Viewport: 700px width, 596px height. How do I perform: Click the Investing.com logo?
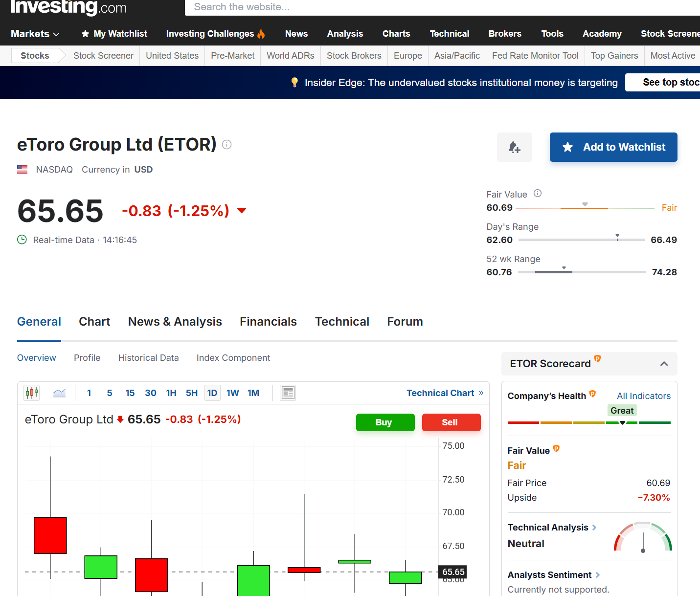(x=68, y=7)
